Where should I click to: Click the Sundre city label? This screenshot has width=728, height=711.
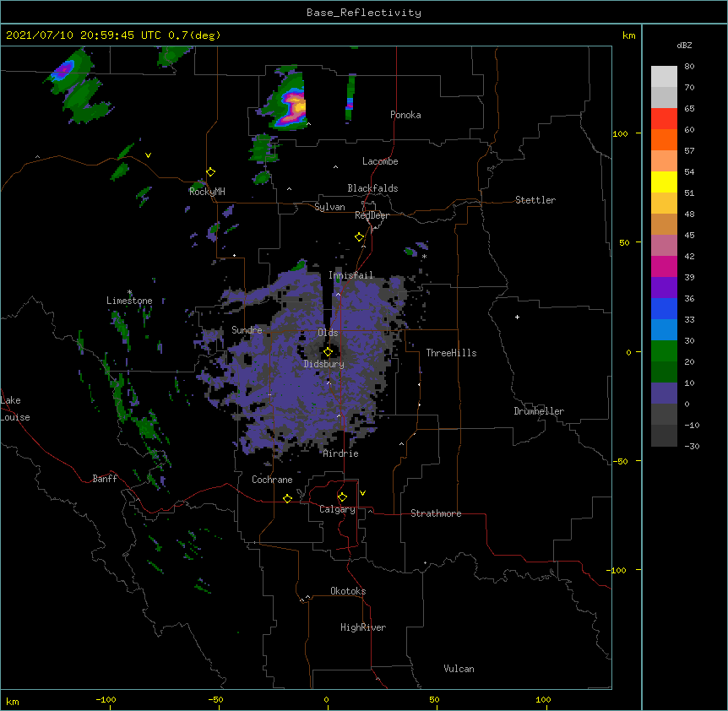tap(247, 330)
